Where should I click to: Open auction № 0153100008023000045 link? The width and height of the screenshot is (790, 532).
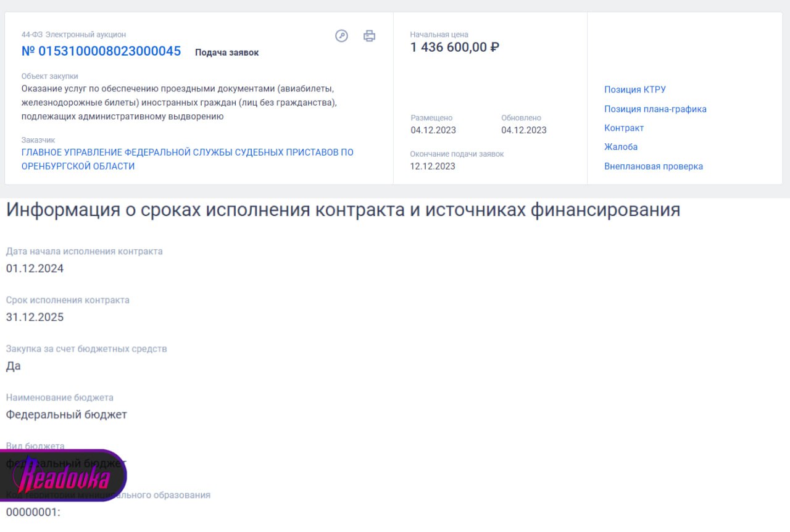pyautogui.click(x=101, y=51)
